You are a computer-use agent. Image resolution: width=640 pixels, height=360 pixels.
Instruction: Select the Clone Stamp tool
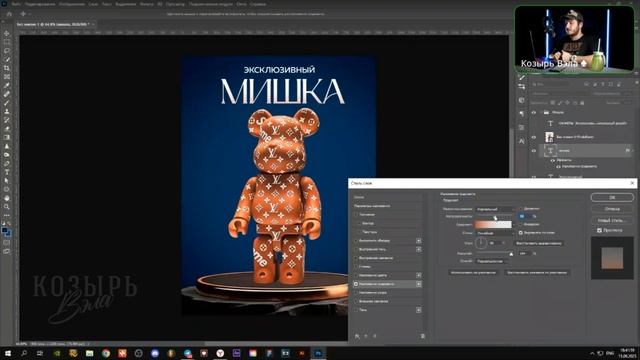point(7,111)
